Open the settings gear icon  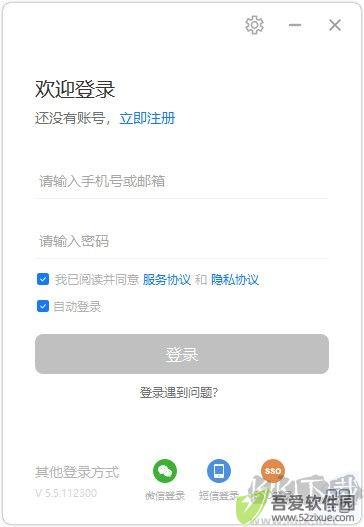point(254,25)
